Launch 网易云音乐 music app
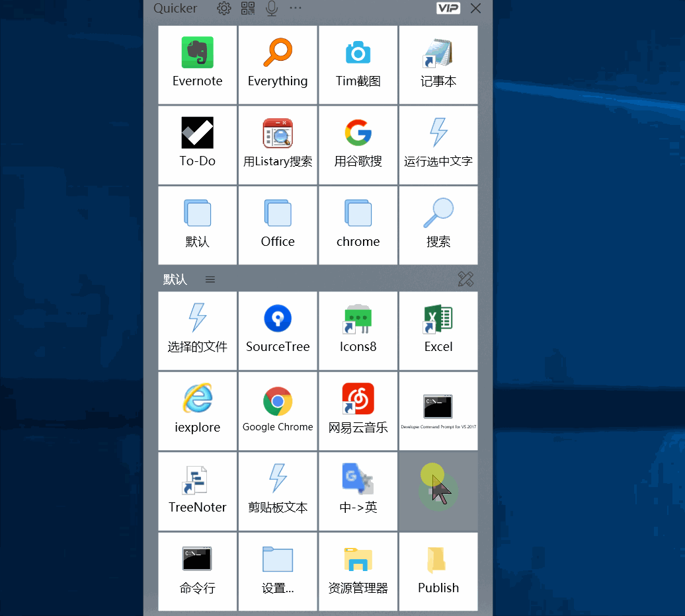Screen dimensions: 685x616 pyautogui.click(x=358, y=411)
